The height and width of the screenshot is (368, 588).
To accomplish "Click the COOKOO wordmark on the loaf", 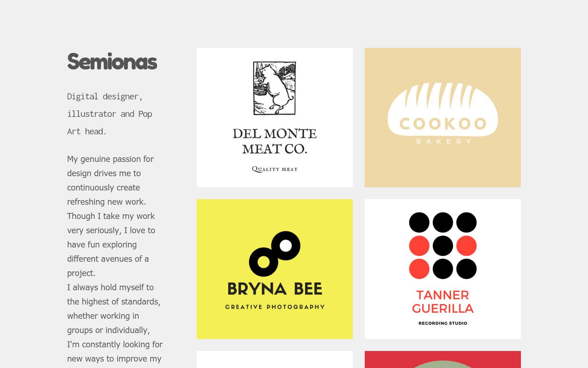I will coord(443,124).
